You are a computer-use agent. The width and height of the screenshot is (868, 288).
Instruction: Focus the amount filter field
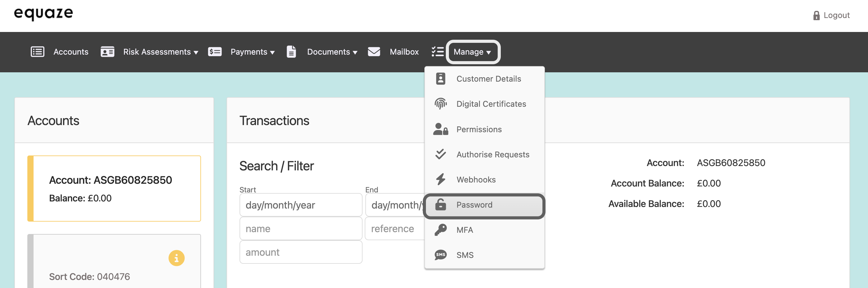(x=300, y=252)
